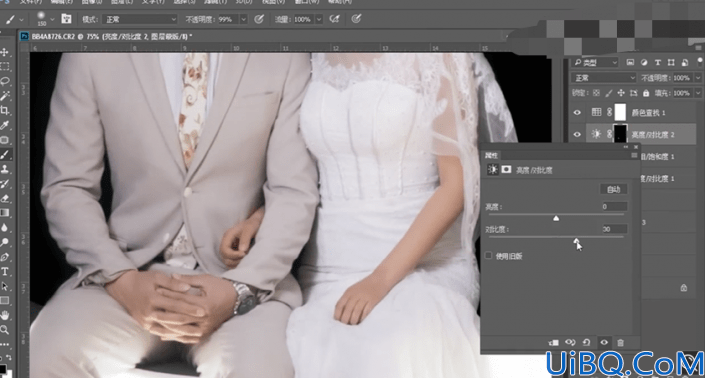Image resolution: width=705 pixels, height=378 pixels.
Task: Open the brush settings panel icon
Action: pos(67,19)
